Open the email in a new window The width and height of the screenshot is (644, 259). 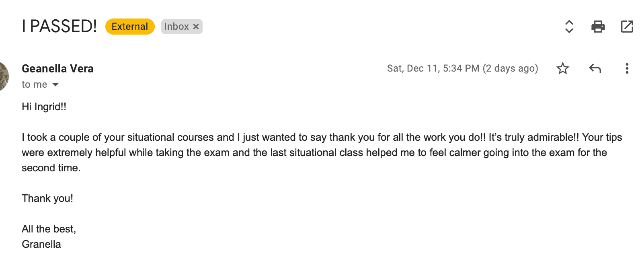click(627, 27)
